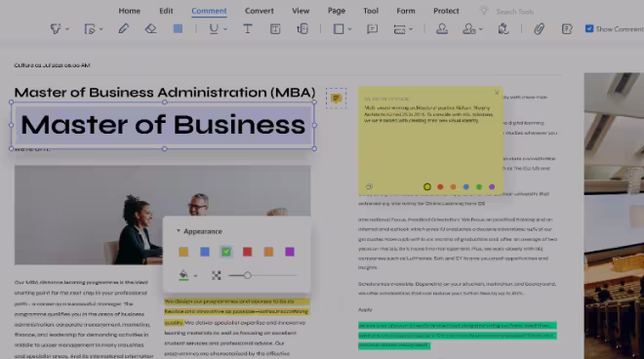The width and height of the screenshot is (644, 359).
Task: Select purple dot in sticky note colors
Action: coord(492,187)
